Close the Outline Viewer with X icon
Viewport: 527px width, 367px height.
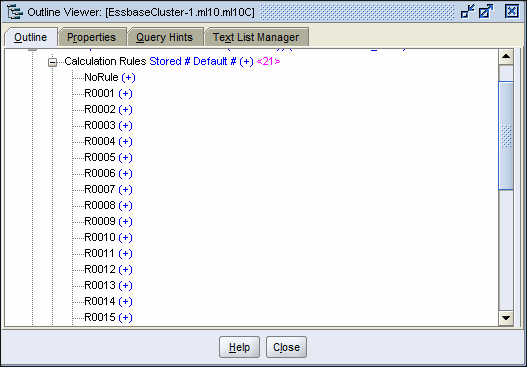pos(512,12)
